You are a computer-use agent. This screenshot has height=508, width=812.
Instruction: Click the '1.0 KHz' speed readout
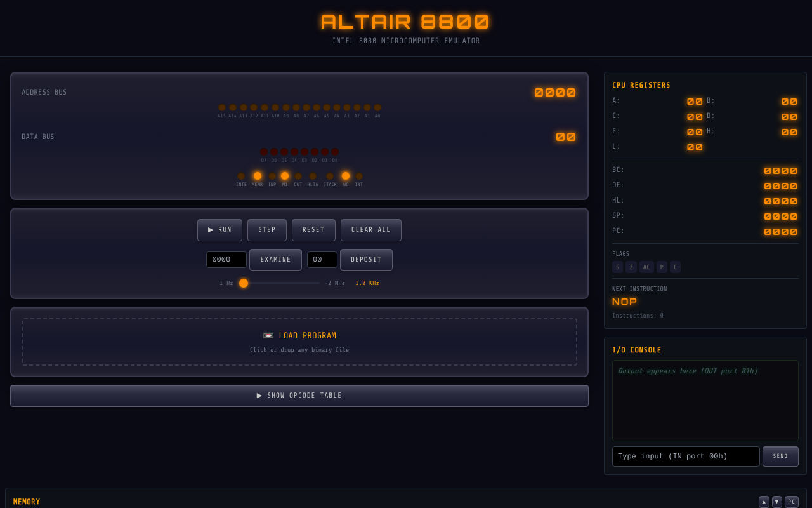(367, 284)
